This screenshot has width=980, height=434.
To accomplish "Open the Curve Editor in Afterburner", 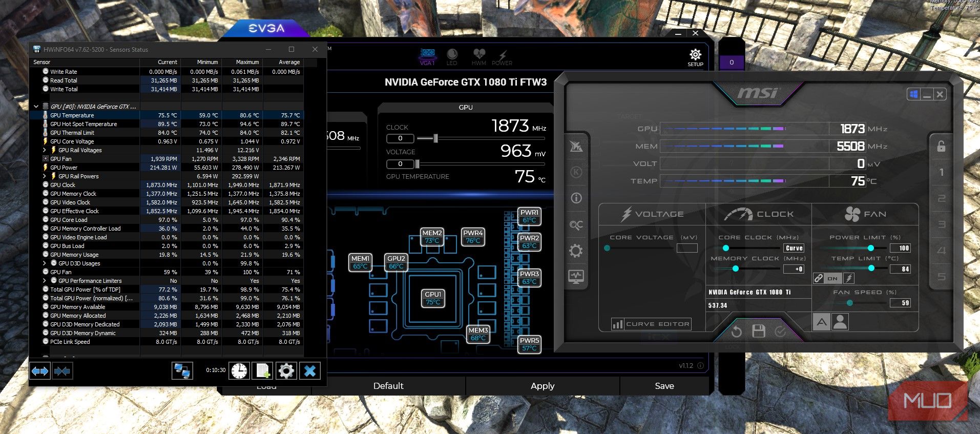I will click(651, 324).
